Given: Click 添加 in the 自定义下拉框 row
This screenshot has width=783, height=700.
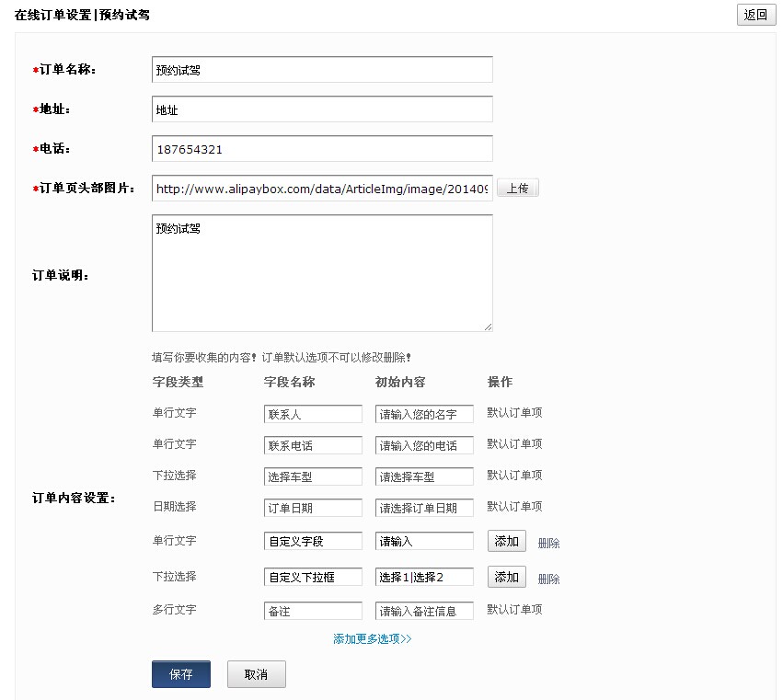Looking at the screenshot, I should (506, 577).
